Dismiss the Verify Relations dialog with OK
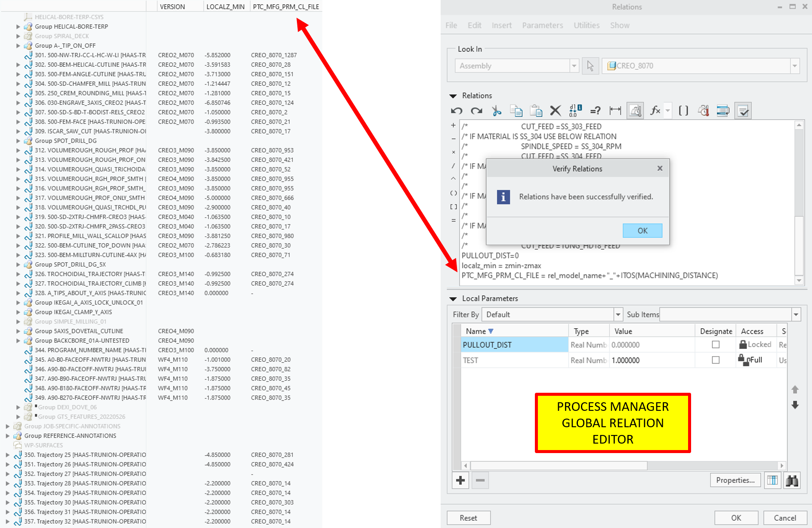Viewport: 812px width, 528px height. coord(642,230)
